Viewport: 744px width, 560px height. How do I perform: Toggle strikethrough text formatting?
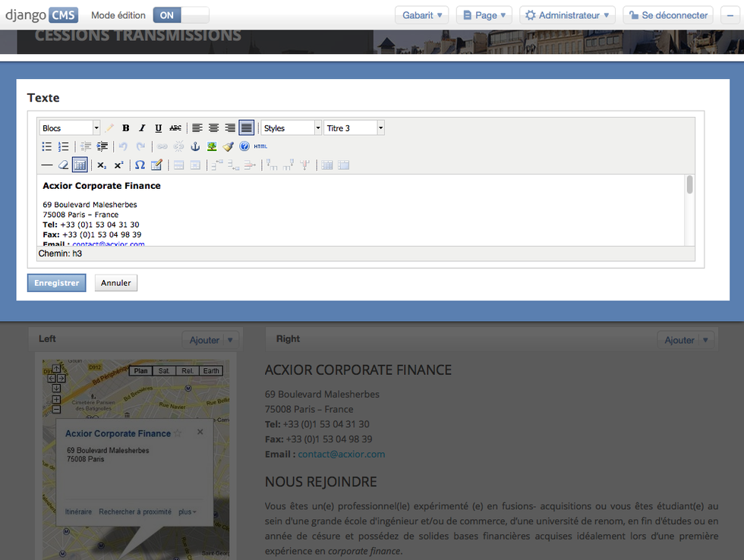pos(175,128)
